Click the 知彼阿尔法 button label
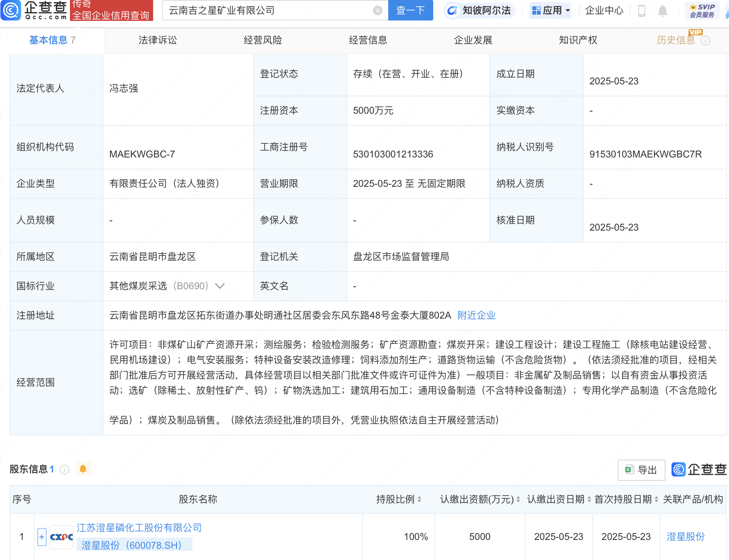729x560 pixels. pos(487,10)
